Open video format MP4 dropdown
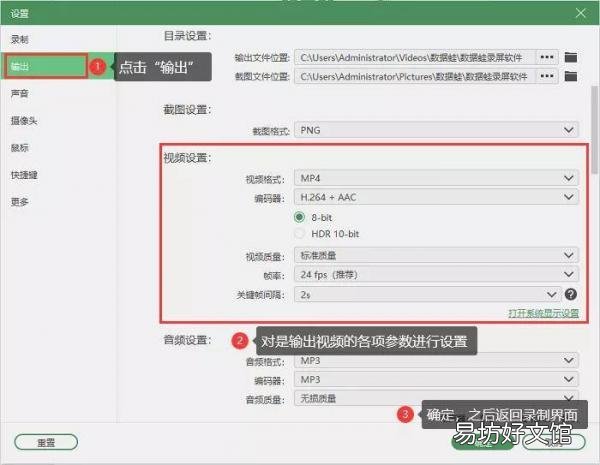The width and height of the screenshot is (600, 465). 436,178
